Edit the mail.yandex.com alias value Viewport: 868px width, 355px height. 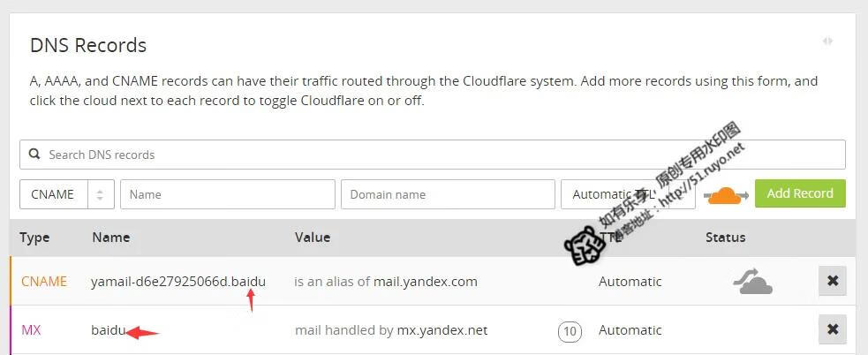tap(424, 282)
